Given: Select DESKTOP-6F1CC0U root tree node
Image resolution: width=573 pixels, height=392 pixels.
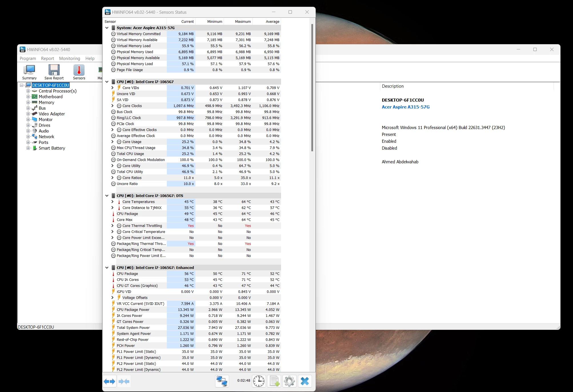Looking at the screenshot, I should pyautogui.click(x=51, y=85).
